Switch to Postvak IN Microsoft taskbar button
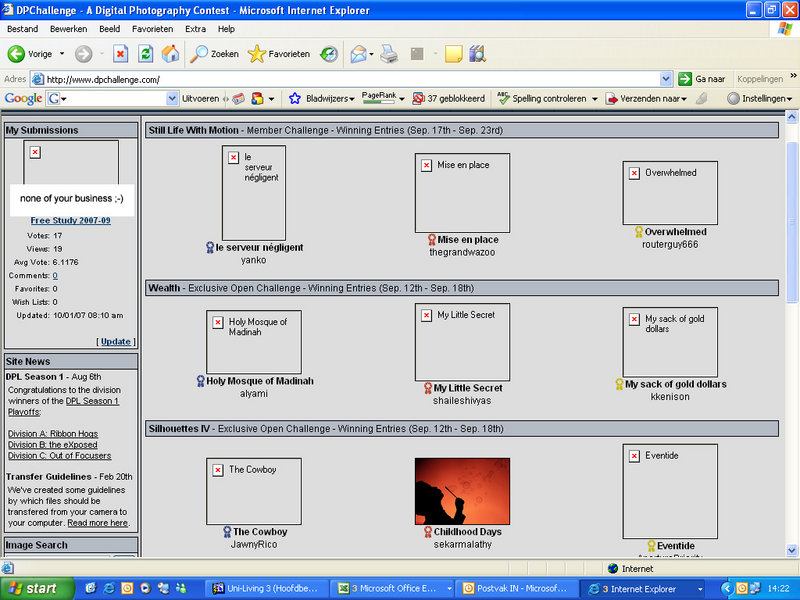The image size is (800, 600). (x=516, y=589)
